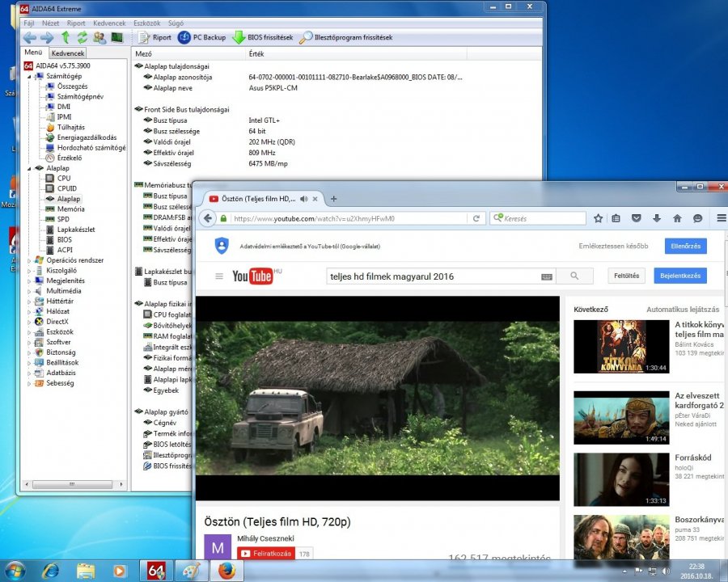Screen dimensions: 728x582
Task: Reload the YouTube page in Firefox
Action: [476, 218]
